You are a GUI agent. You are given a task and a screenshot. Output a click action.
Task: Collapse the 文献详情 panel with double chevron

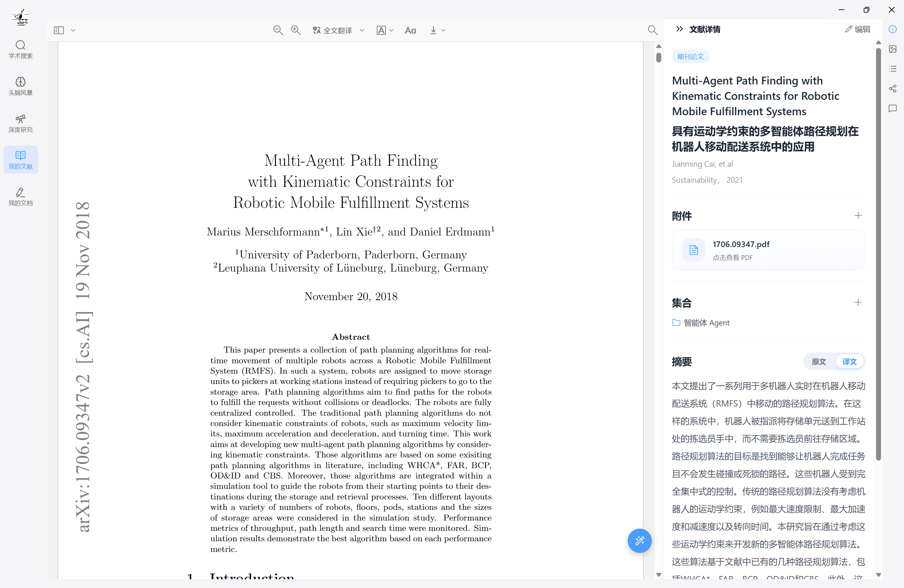tap(679, 29)
